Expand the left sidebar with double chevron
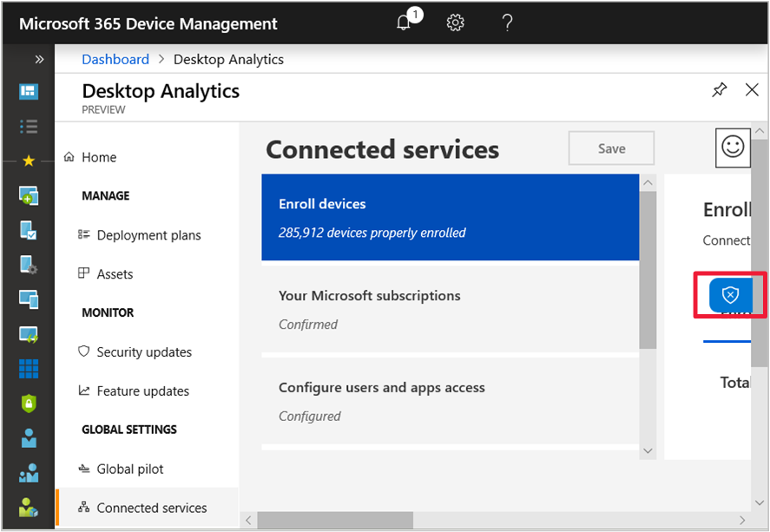This screenshot has width=770, height=532. click(x=39, y=59)
